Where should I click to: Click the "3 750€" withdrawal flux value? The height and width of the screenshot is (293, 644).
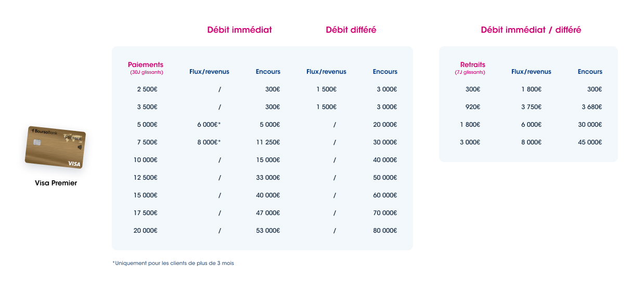[x=531, y=107]
